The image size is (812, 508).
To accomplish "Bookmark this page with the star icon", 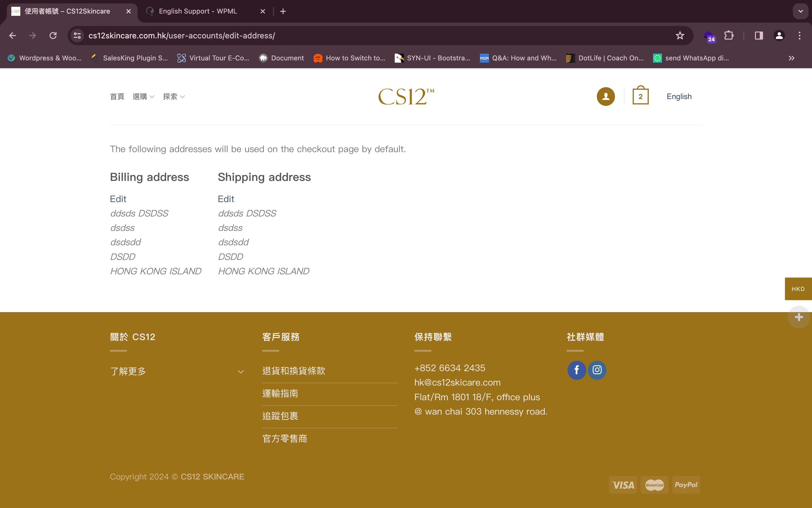I will tap(680, 36).
